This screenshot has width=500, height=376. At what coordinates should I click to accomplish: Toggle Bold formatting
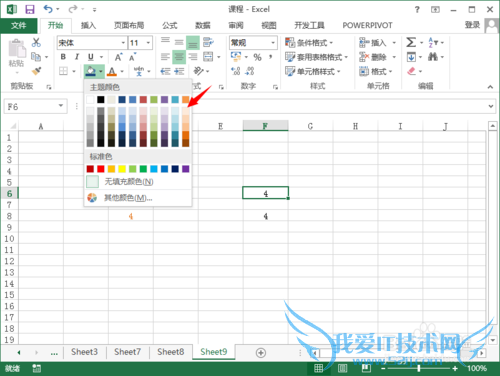pyautogui.click(x=63, y=57)
